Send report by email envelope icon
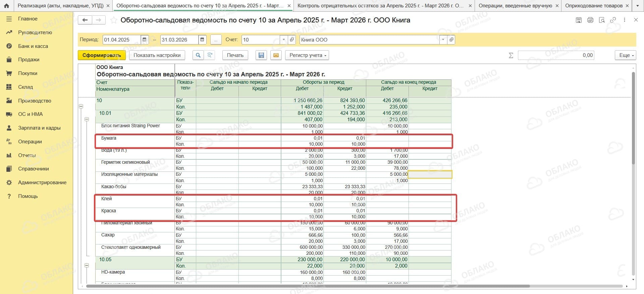Screen dimensions: 644x294 pyautogui.click(x=276, y=55)
